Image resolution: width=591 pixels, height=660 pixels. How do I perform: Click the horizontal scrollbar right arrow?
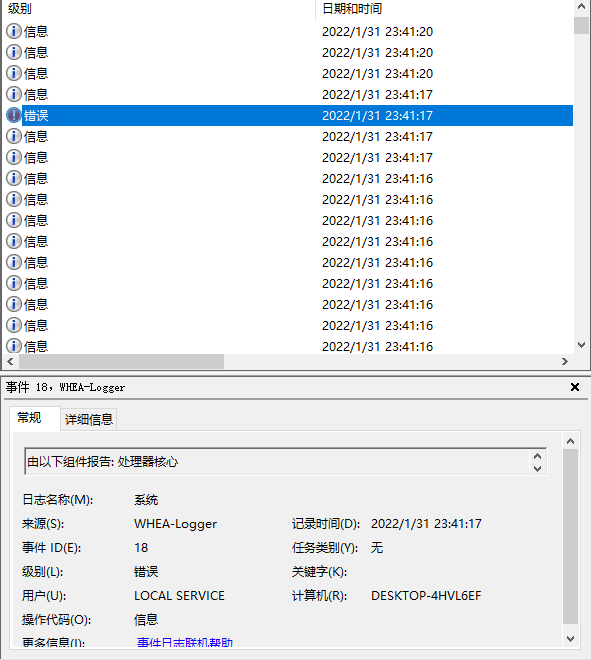click(x=565, y=362)
